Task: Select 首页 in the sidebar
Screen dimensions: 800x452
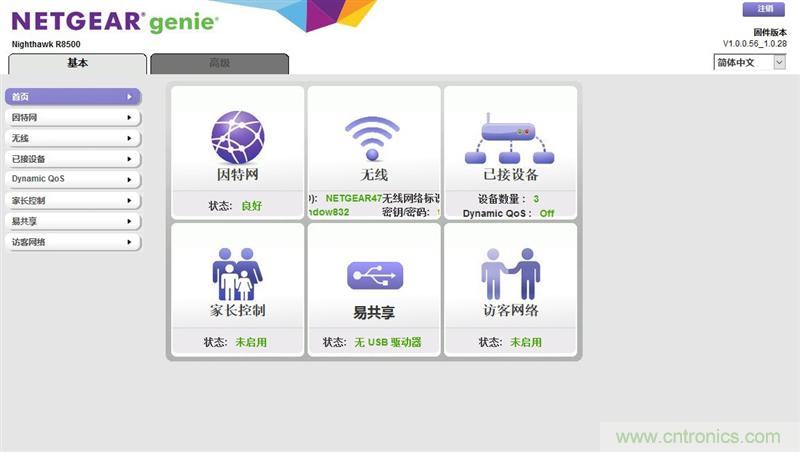Action: (70, 97)
